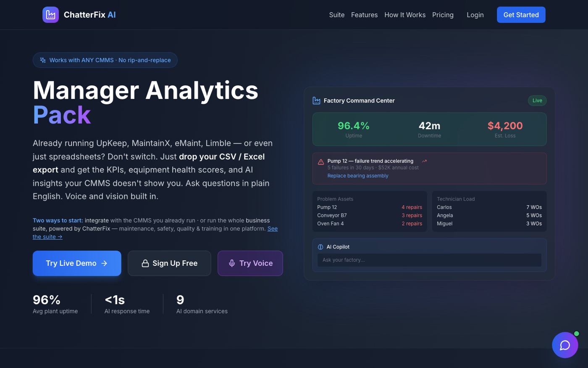Go to Features in the navigation

pos(365,15)
